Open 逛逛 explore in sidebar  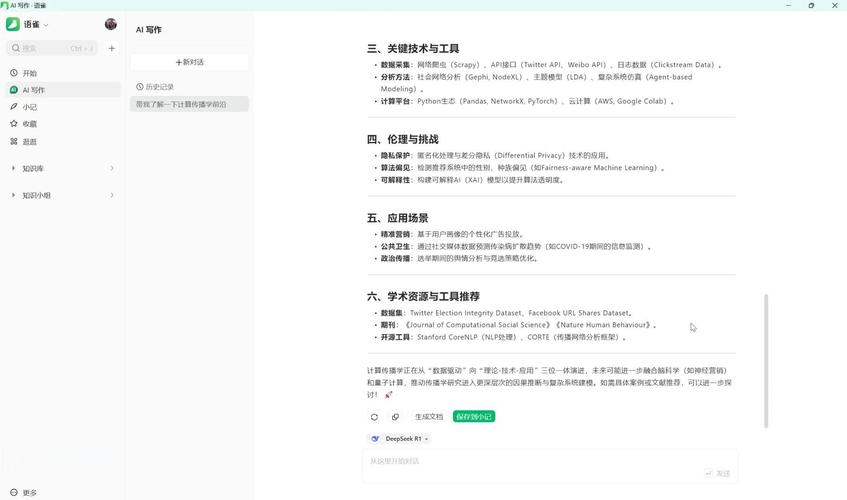(64, 141)
